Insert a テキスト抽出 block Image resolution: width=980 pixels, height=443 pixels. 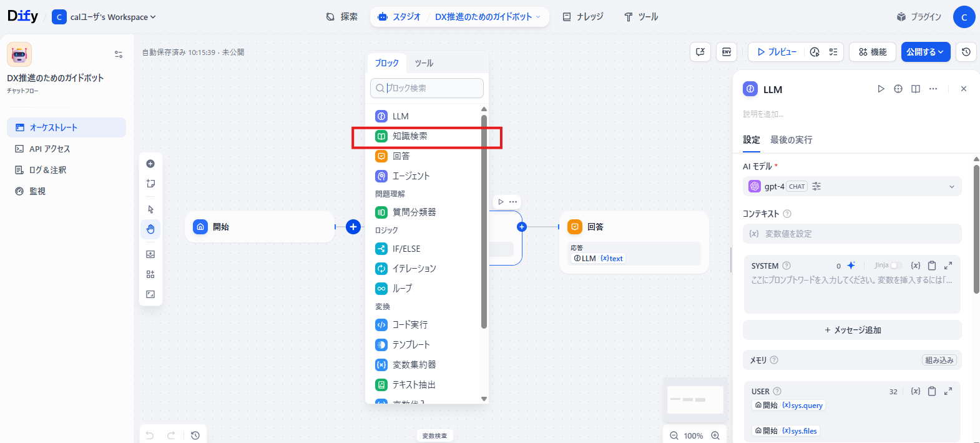(426, 385)
